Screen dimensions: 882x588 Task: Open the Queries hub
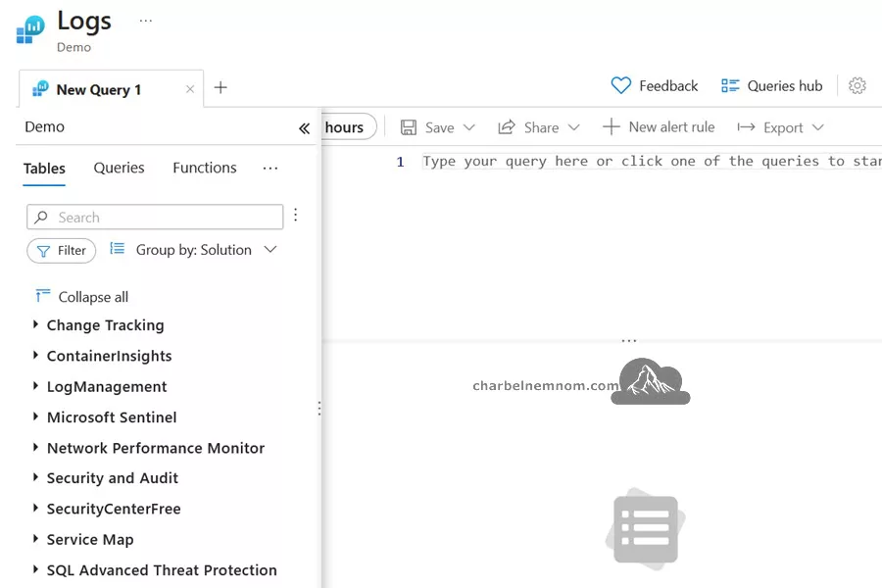pos(772,85)
